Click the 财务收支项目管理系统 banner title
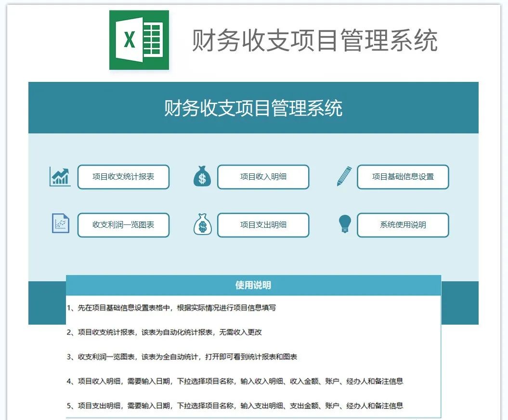 [x=254, y=108]
